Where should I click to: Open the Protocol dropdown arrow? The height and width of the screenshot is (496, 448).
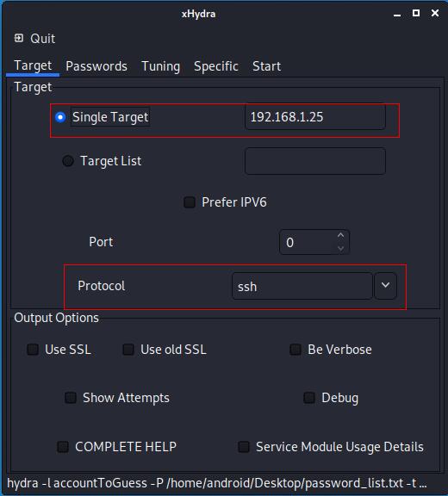click(385, 286)
